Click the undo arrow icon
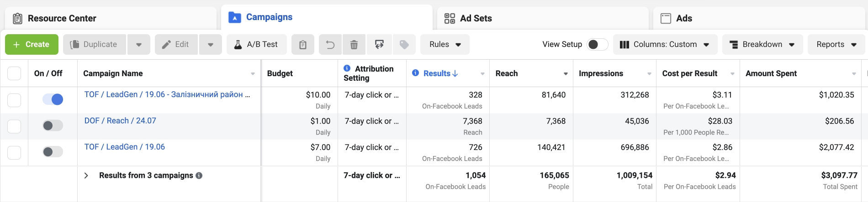 click(x=330, y=45)
